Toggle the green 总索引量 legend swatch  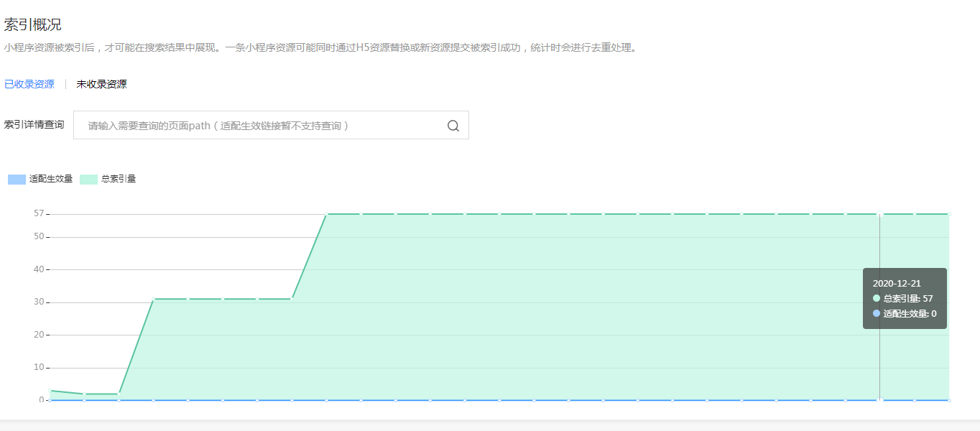(x=88, y=179)
